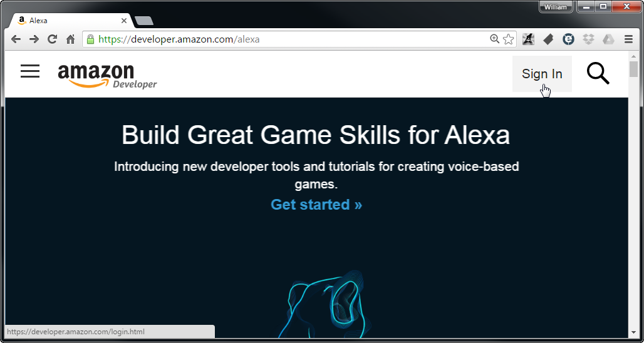This screenshot has height=343, width=644.
Task: Click the zoom magnifier icon in the address bar
Action: 494,39
